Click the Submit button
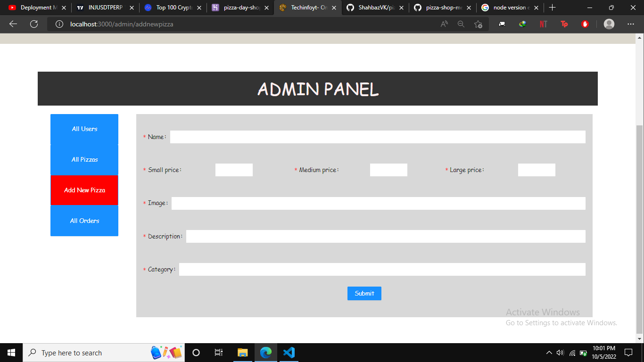This screenshot has height=362, width=644. pos(364,293)
